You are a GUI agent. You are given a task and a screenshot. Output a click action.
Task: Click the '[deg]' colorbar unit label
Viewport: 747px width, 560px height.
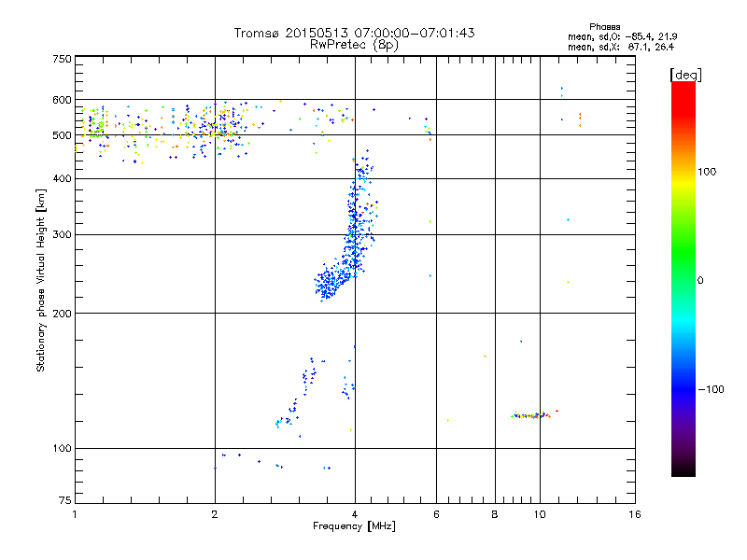tap(685, 75)
